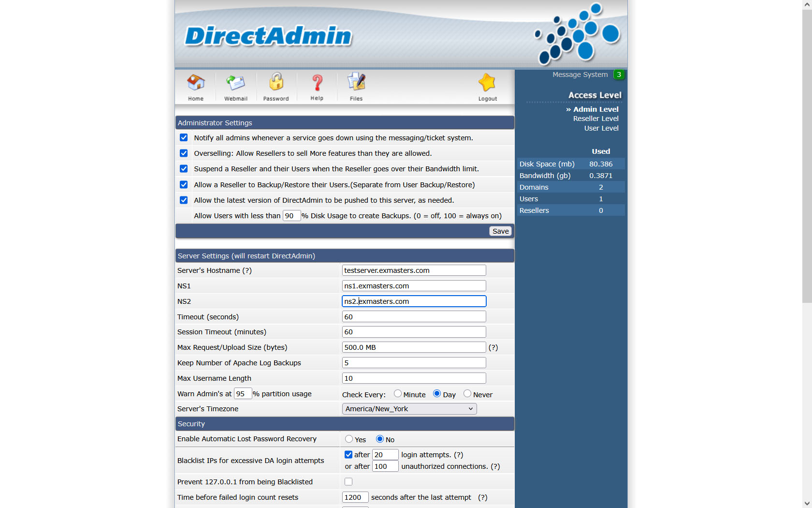
Task: Switch to Reseller Level access
Action: click(x=595, y=119)
